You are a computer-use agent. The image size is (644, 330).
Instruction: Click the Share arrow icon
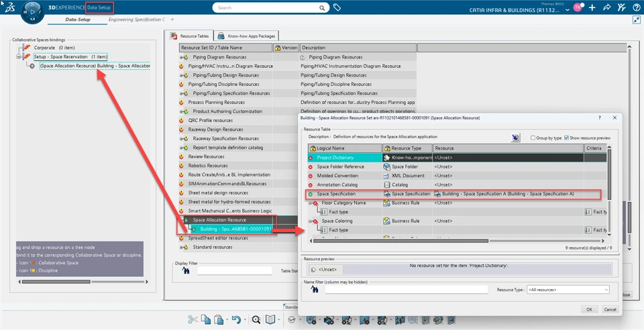[x=606, y=8]
